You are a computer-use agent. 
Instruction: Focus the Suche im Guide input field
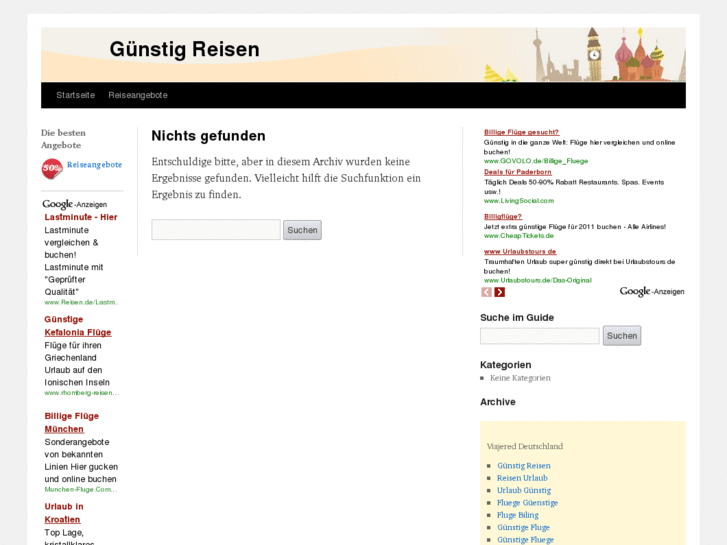pyautogui.click(x=540, y=336)
